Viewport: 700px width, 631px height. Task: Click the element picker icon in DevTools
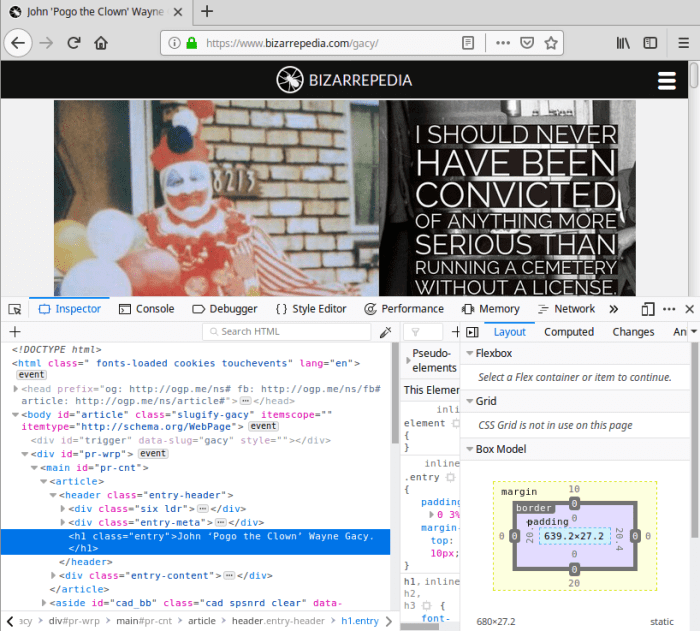[16, 309]
